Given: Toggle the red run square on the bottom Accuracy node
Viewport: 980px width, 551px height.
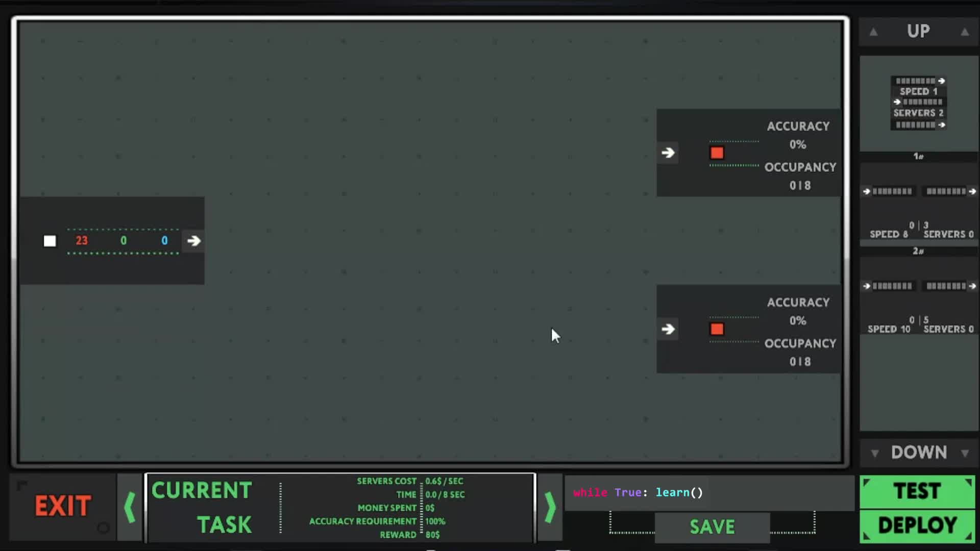Looking at the screenshot, I should coord(717,329).
